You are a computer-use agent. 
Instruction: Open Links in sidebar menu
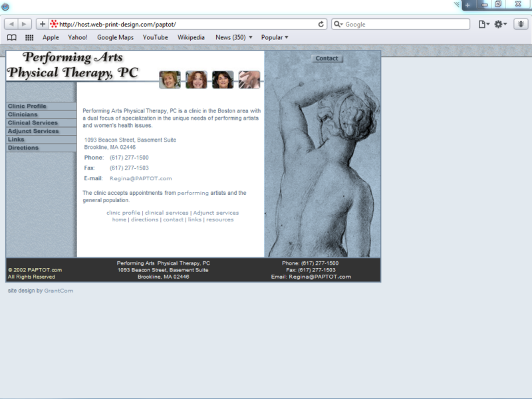(x=41, y=140)
